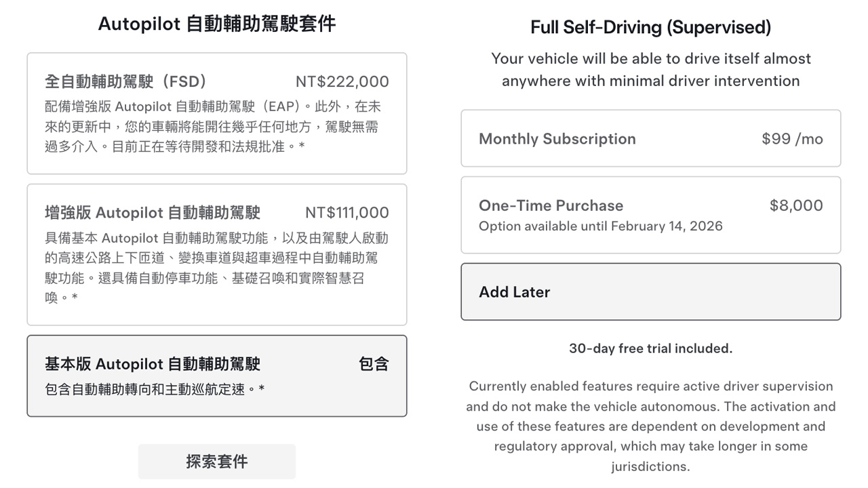The image size is (868, 488).
Task: Click the driver supervision disclaimer paragraph
Action: pyautogui.click(x=651, y=426)
